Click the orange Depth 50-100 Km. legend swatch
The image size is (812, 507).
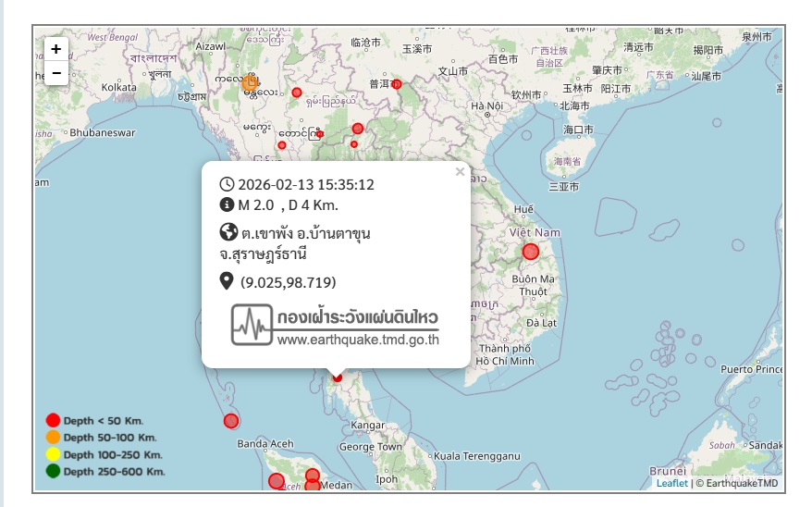click(53, 438)
